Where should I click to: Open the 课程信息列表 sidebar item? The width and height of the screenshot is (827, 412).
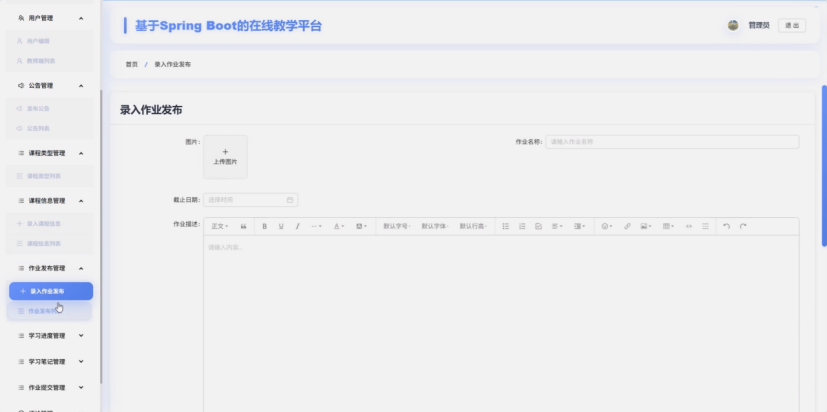tap(50, 243)
